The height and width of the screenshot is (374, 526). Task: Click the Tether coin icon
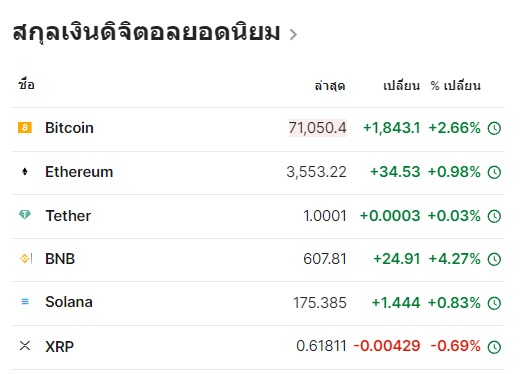[25, 215]
